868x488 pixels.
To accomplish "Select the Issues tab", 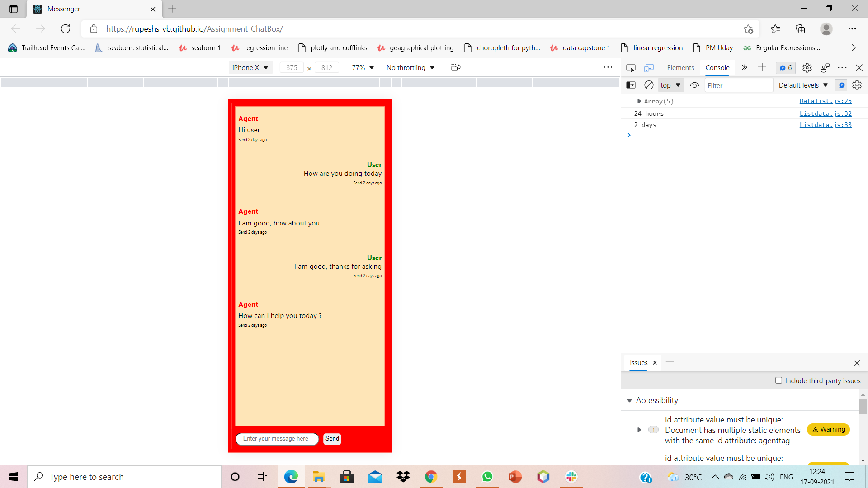I will [x=638, y=362].
